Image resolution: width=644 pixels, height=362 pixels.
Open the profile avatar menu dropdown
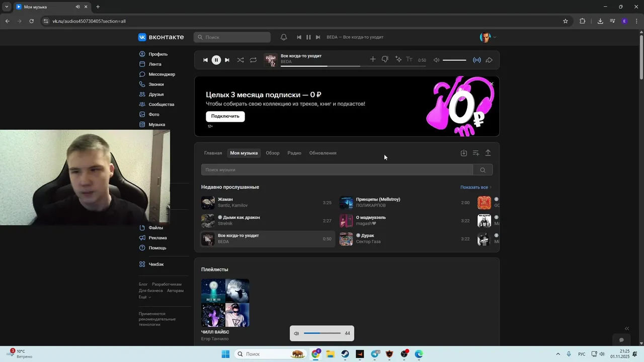point(488,37)
